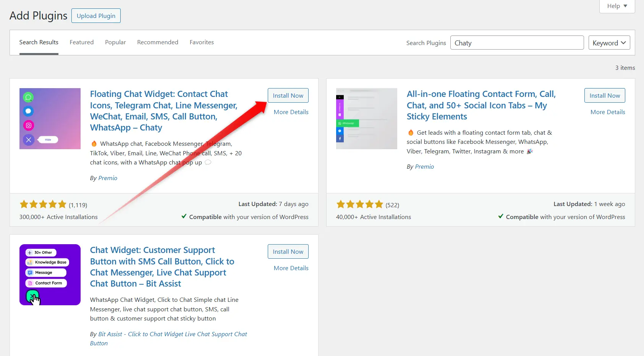
Task: Click the Upload Plugin button
Action: click(96, 16)
